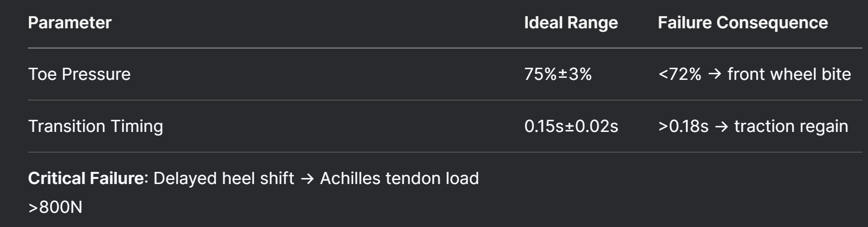Click the >0.18s threshold value
The width and height of the screenshot is (868, 227).
click(683, 126)
